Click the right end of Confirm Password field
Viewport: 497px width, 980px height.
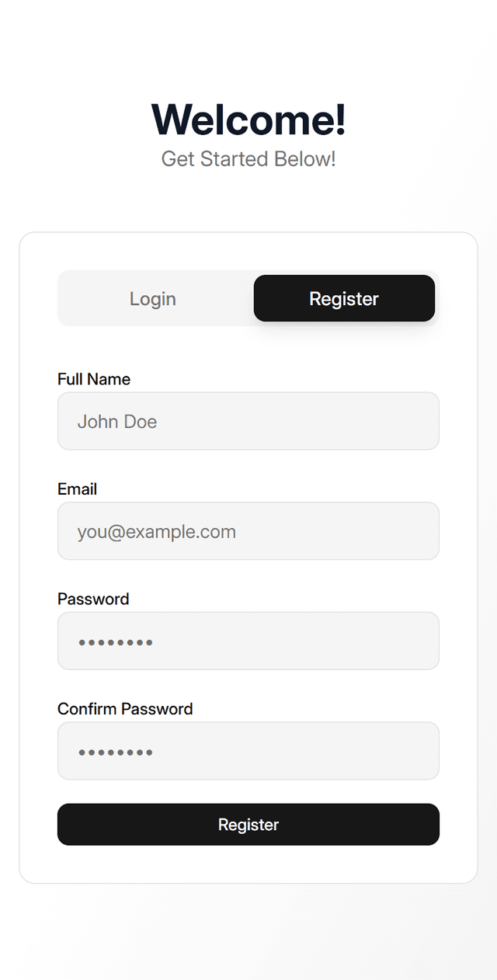tap(419, 752)
